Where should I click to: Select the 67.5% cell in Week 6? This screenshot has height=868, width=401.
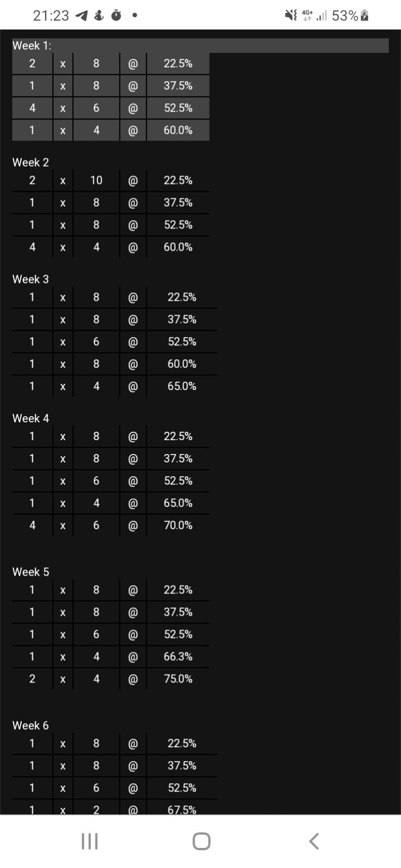(182, 810)
